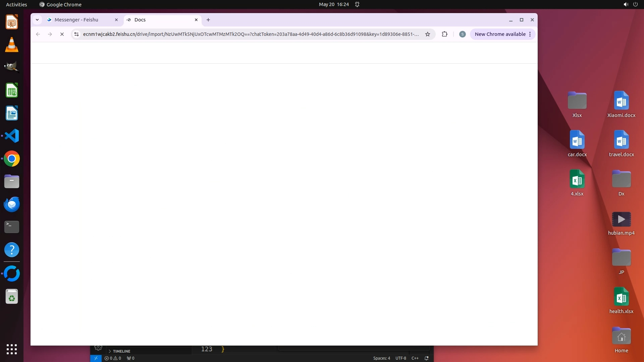Open the health.xlsx desktop file
The width and height of the screenshot is (644, 362).
[x=621, y=300]
